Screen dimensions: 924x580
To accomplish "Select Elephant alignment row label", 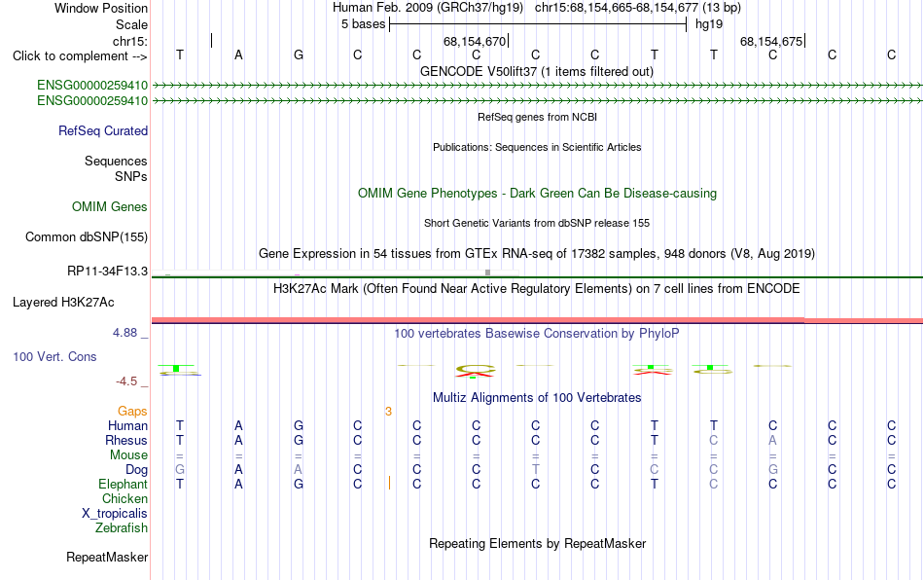I will 123,484.
